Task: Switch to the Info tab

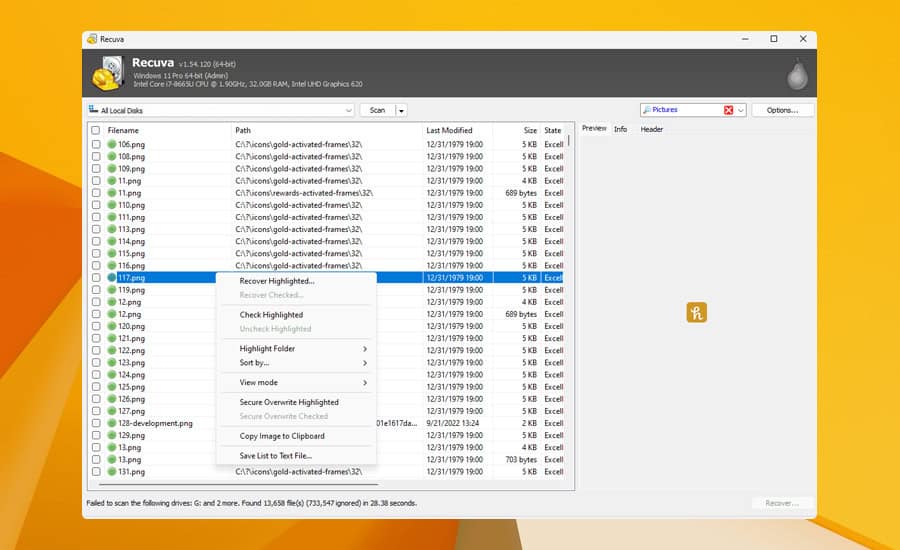Action: pos(620,129)
